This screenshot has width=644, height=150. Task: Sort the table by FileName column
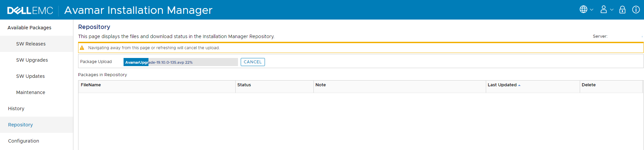pyautogui.click(x=91, y=85)
